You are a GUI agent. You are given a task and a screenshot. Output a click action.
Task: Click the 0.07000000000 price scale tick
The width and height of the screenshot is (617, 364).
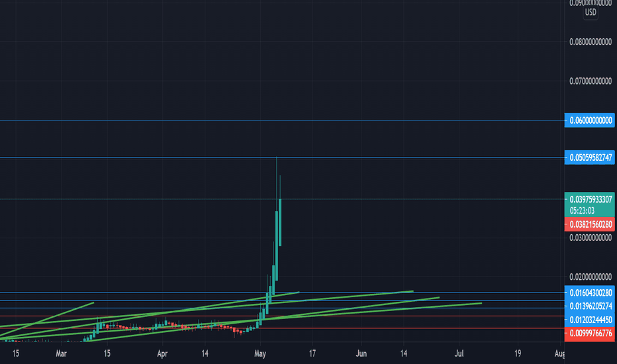[591, 81]
